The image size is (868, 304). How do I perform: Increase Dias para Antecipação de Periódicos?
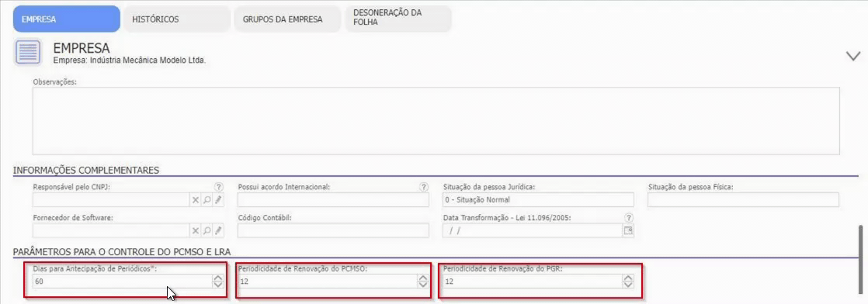click(218, 278)
